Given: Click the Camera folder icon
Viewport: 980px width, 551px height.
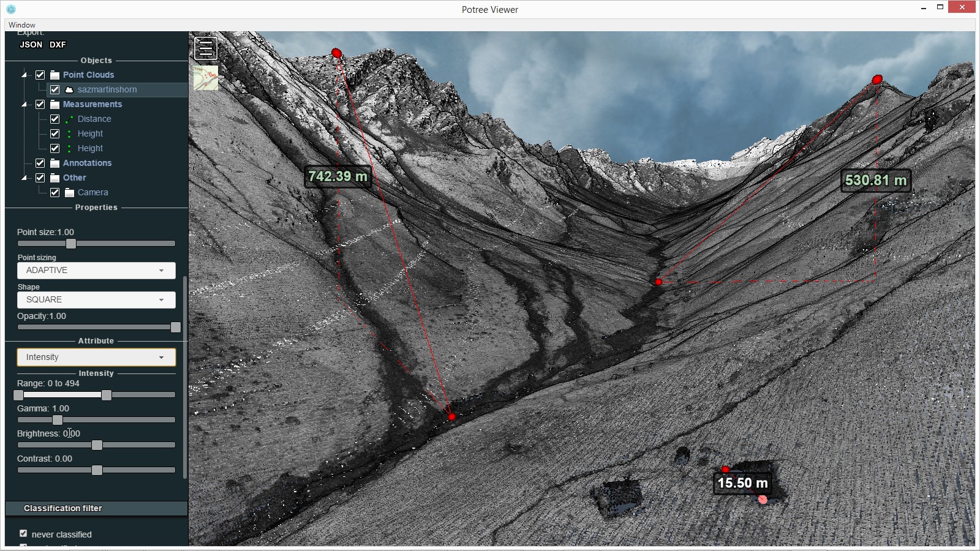Looking at the screenshot, I should (69, 192).
